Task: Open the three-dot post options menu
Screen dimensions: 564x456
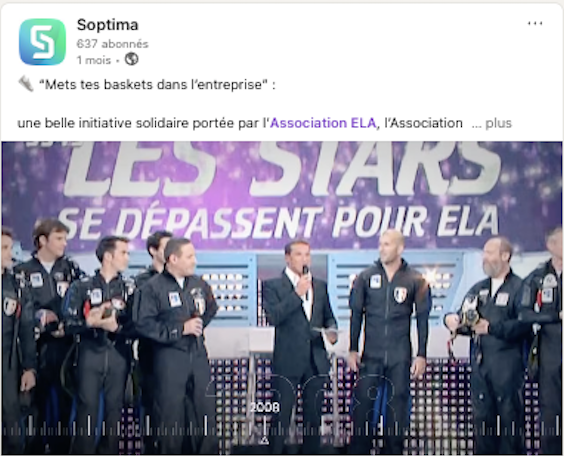Action: (535, 23)
